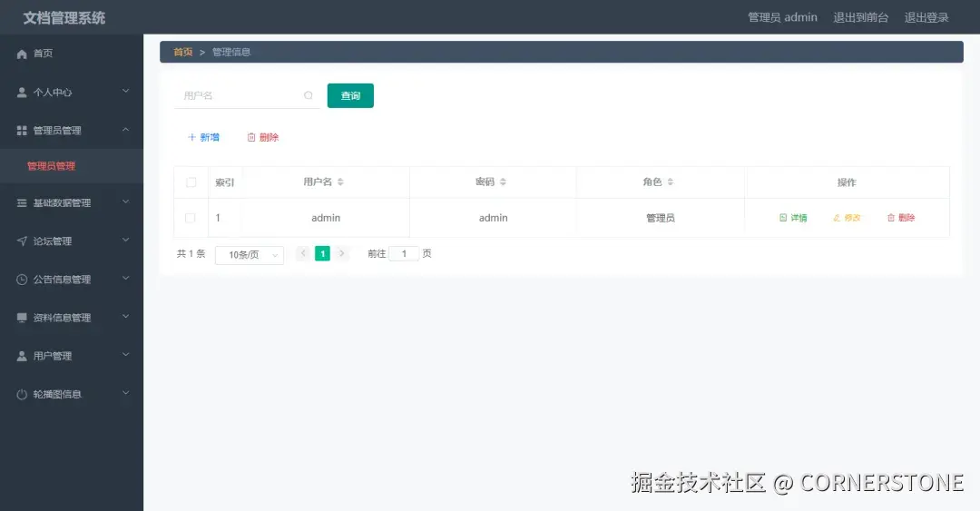Click the home icon in sidebar

tap(22, 54)
